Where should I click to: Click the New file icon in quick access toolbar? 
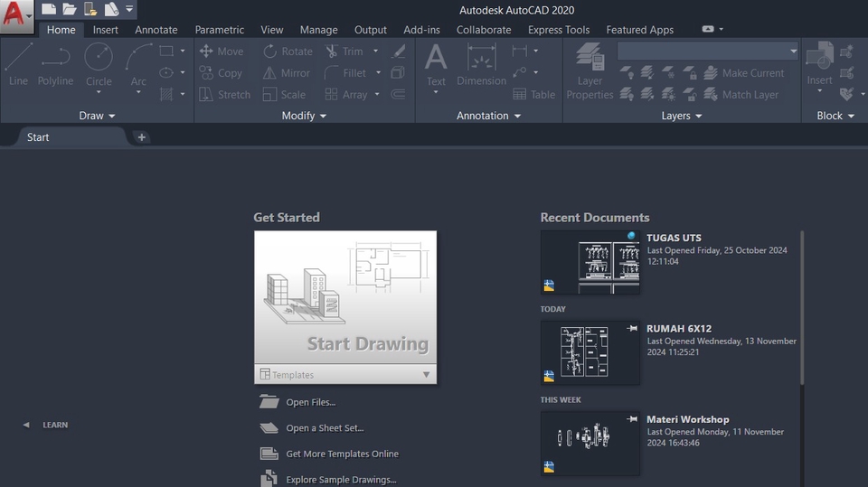tap(49, 9)
